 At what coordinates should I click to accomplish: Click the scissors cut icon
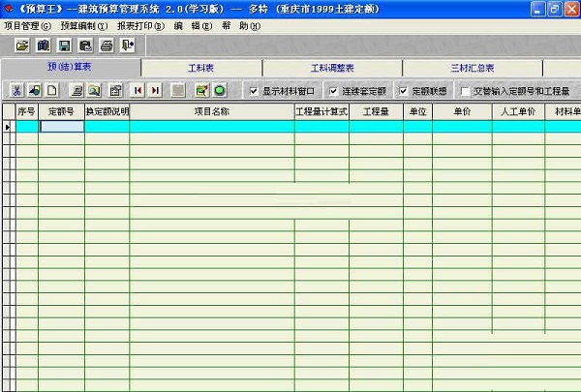[x=16, y=90]
